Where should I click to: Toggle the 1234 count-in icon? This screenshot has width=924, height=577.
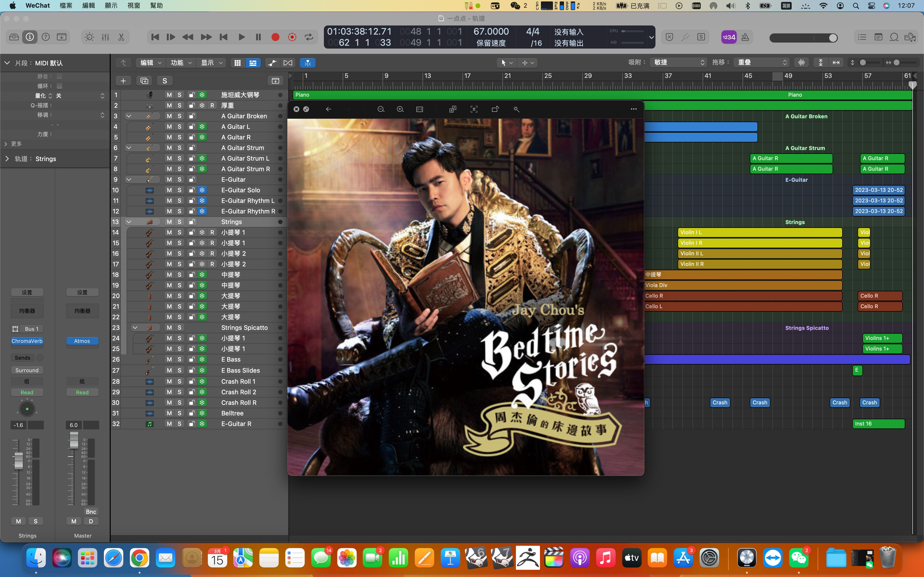pyautogui.click(x=729, y=37)
